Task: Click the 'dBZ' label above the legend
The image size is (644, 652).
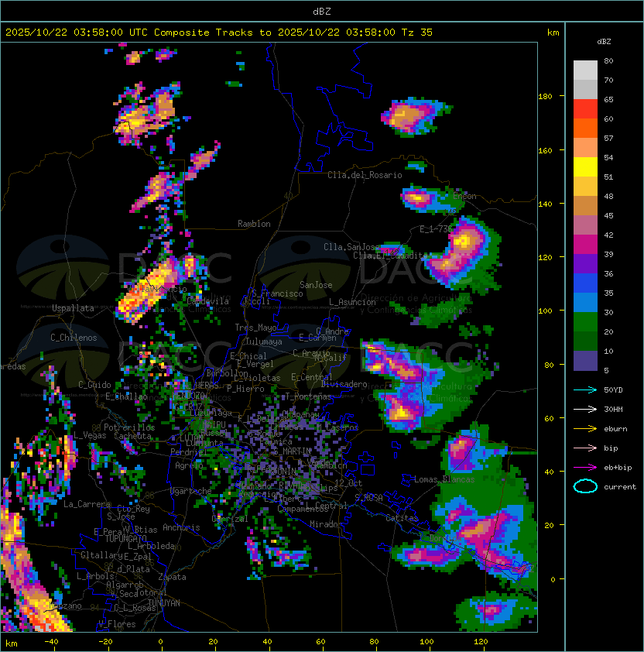Action: [604, 42]
